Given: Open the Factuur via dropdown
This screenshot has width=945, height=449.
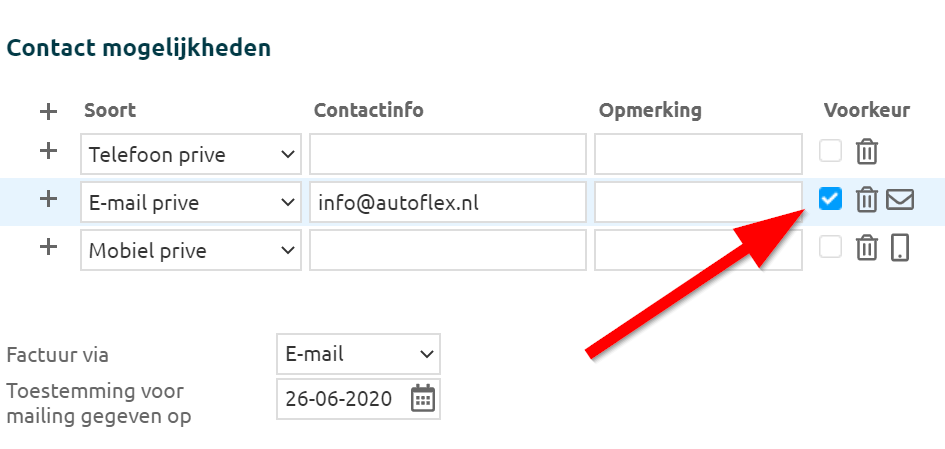Looking at the screenshot, I should pyautogui.click(x=358, y=354).
